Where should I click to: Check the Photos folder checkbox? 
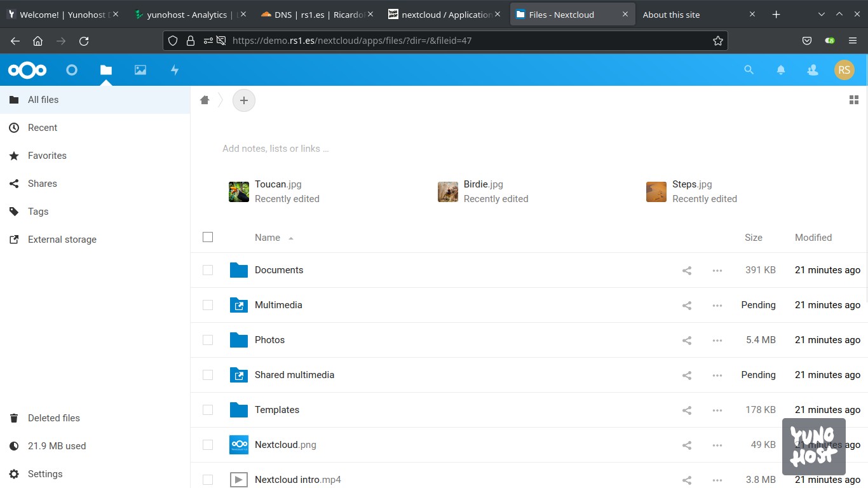pos(208,340)
